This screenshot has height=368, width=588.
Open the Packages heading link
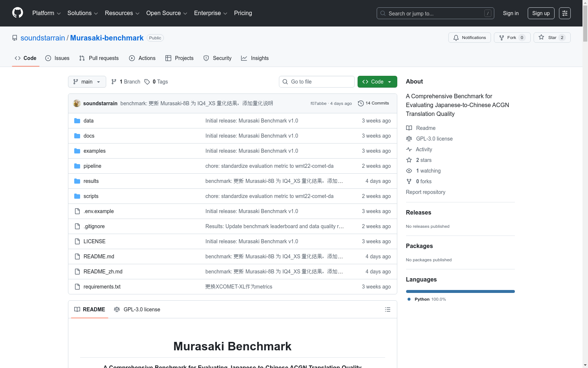[419, 246]
